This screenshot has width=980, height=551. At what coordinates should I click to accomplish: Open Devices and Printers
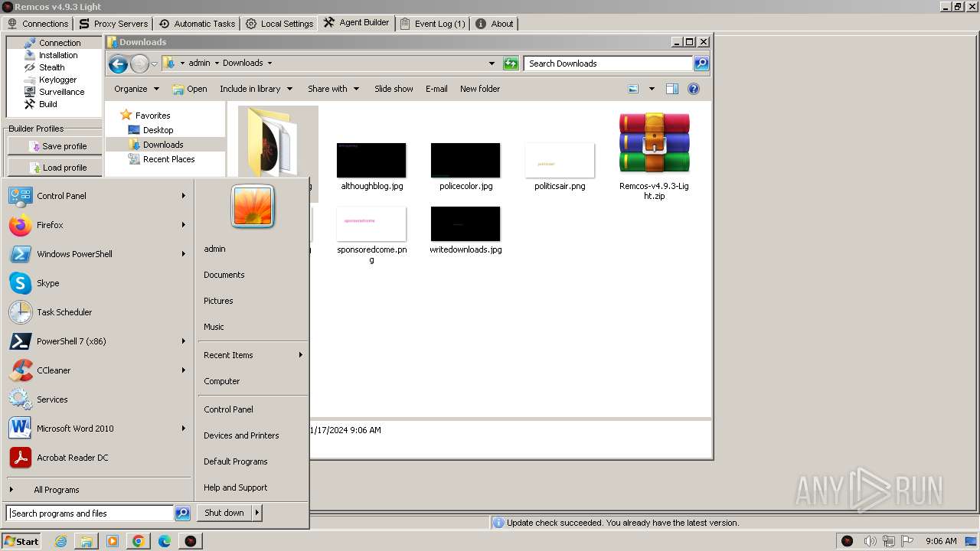253,435
